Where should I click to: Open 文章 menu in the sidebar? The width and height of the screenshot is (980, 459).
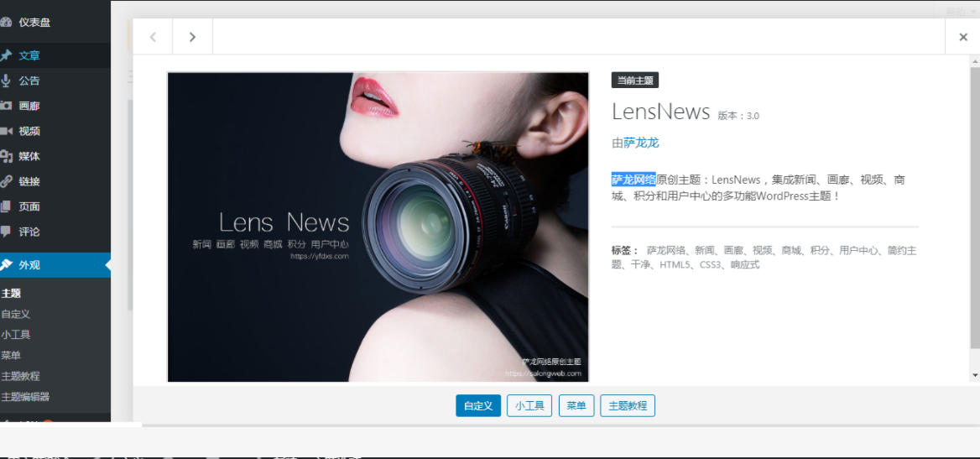pos(29,55)
